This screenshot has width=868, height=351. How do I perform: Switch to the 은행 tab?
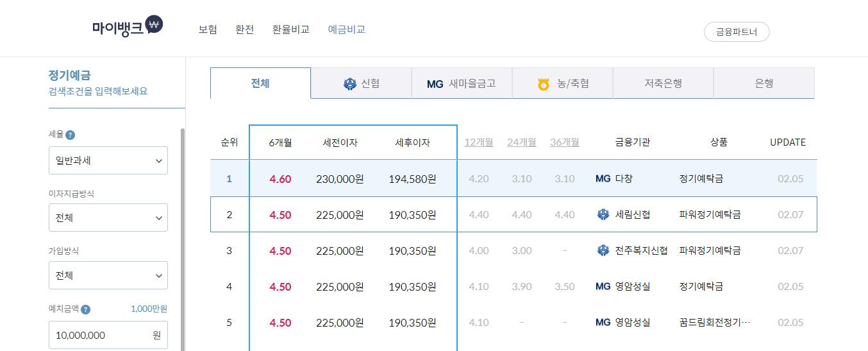pos(764,83)
